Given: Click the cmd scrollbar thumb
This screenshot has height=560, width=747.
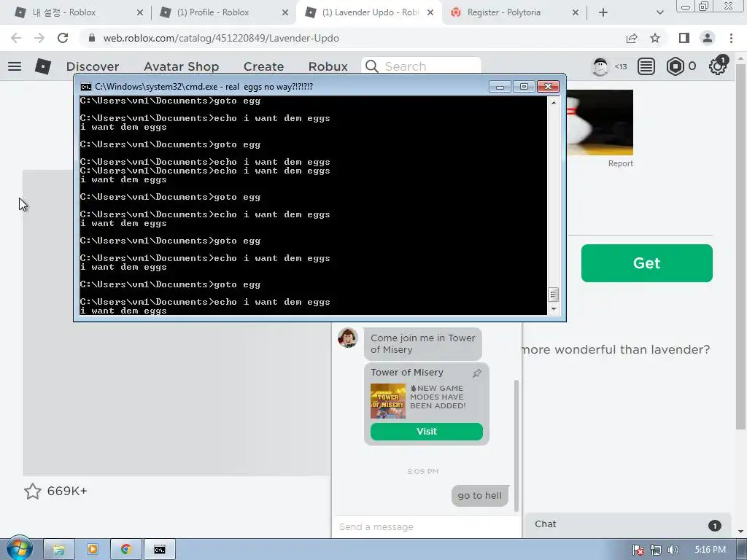Looking at the screenshot, I should pos(554,295).
